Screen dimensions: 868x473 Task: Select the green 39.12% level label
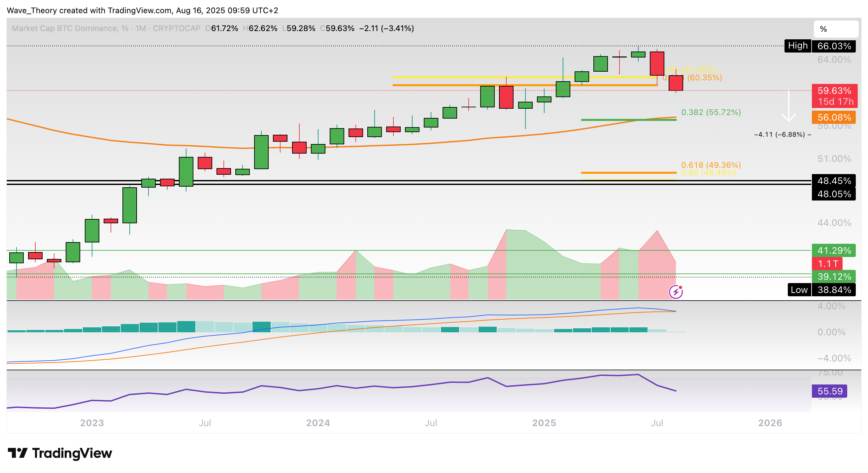834,277
